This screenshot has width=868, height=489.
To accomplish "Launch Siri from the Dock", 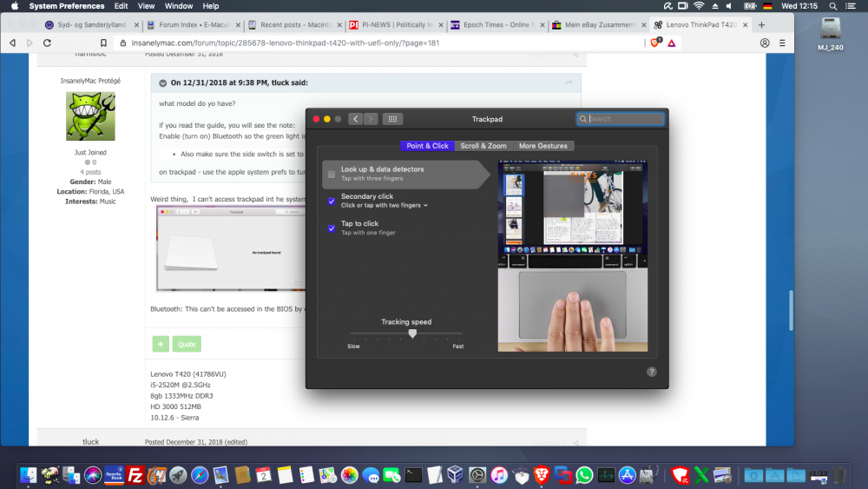I will pos(93,475).
